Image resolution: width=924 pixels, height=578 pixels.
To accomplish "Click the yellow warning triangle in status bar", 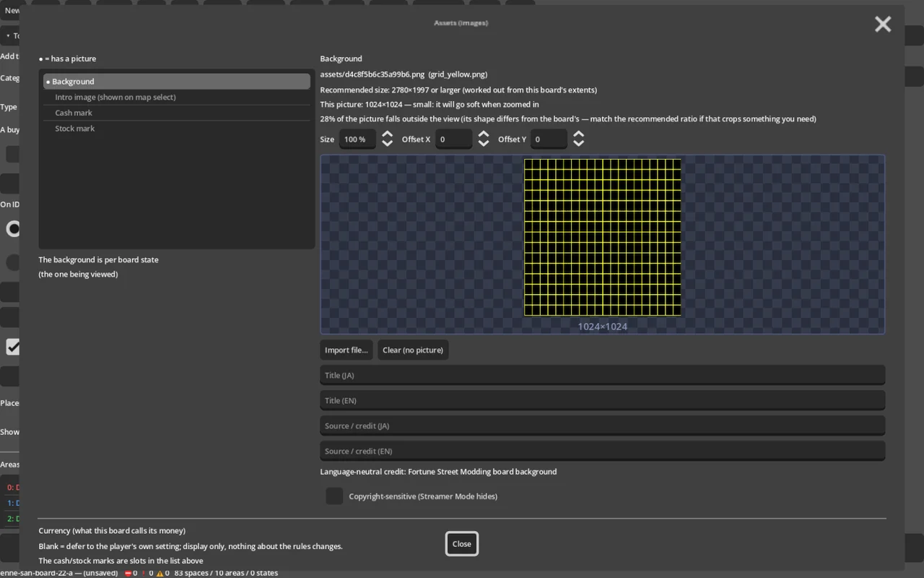I will [x=160, y=573].
